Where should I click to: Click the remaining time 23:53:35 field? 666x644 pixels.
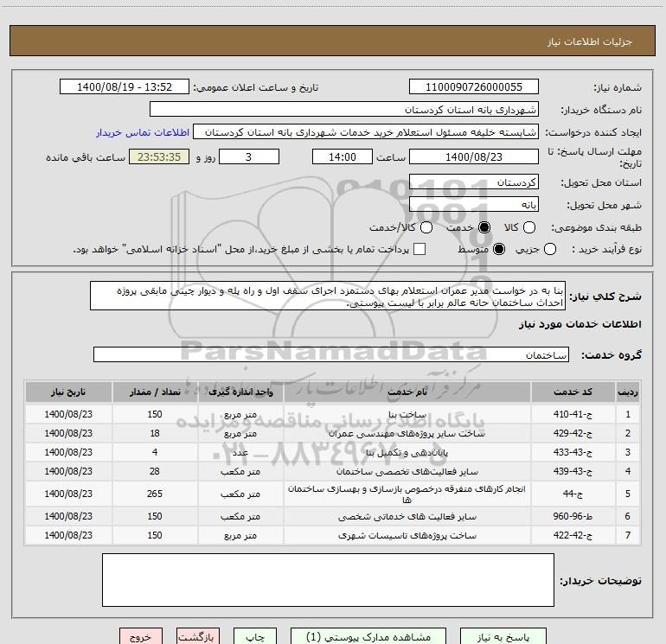pos(159,156)
